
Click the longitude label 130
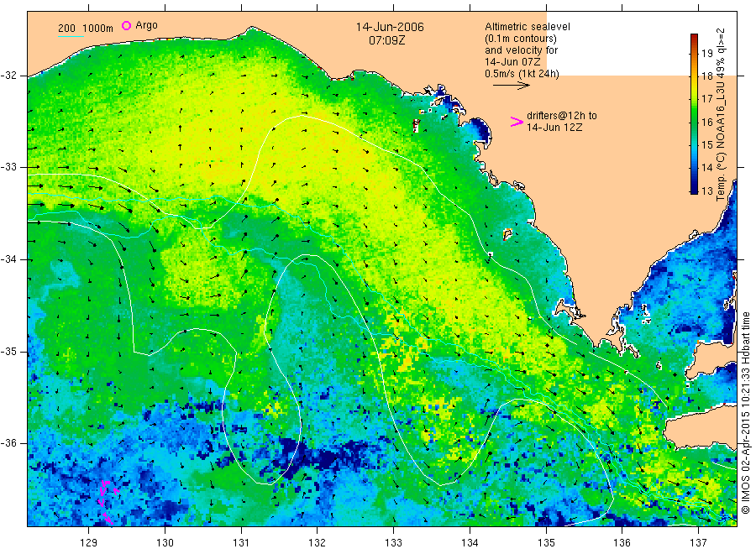(165, 543)
